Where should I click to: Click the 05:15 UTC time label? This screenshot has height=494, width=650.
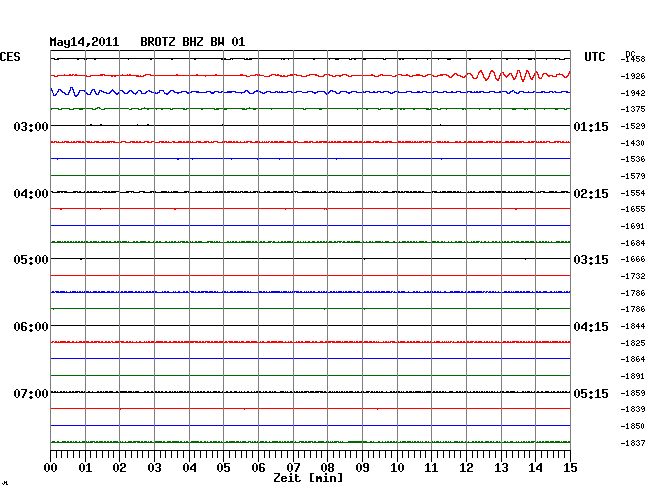(x=590, y=393)
